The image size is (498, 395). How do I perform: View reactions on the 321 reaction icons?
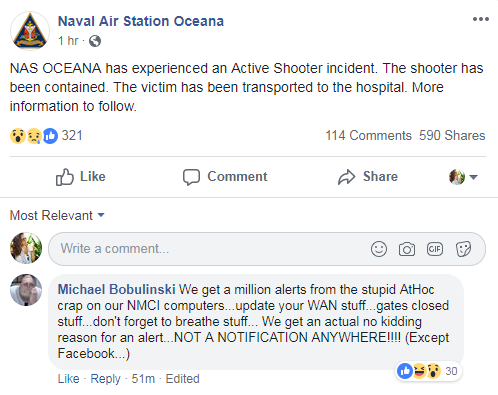[34, 136]
